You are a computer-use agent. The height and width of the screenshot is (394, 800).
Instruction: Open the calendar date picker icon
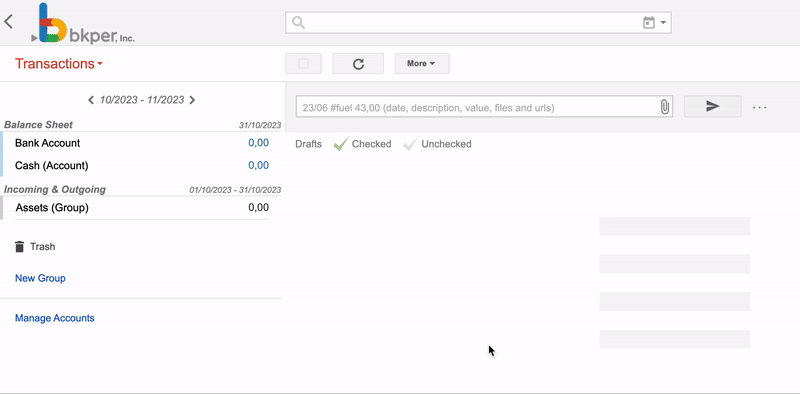[x=648, y=22]
